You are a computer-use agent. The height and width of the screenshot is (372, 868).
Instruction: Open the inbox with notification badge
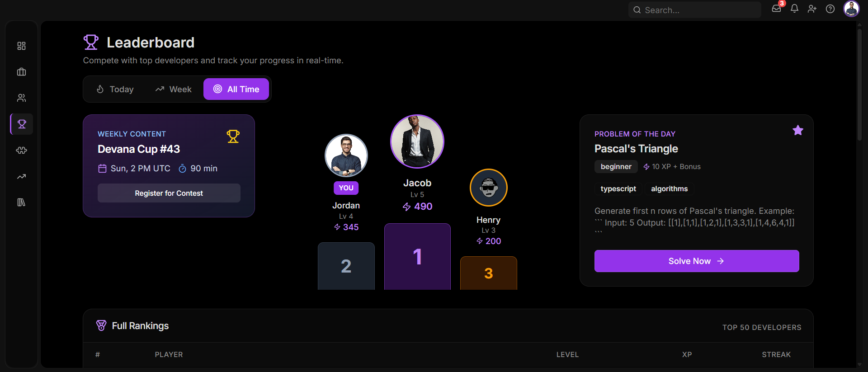pos(776,9)
